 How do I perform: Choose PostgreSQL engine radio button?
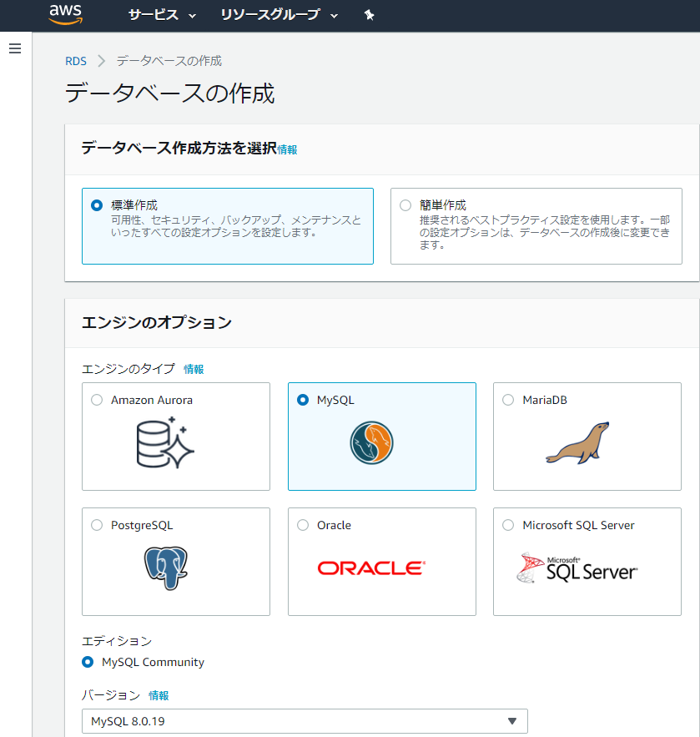(x=97, y=525)
